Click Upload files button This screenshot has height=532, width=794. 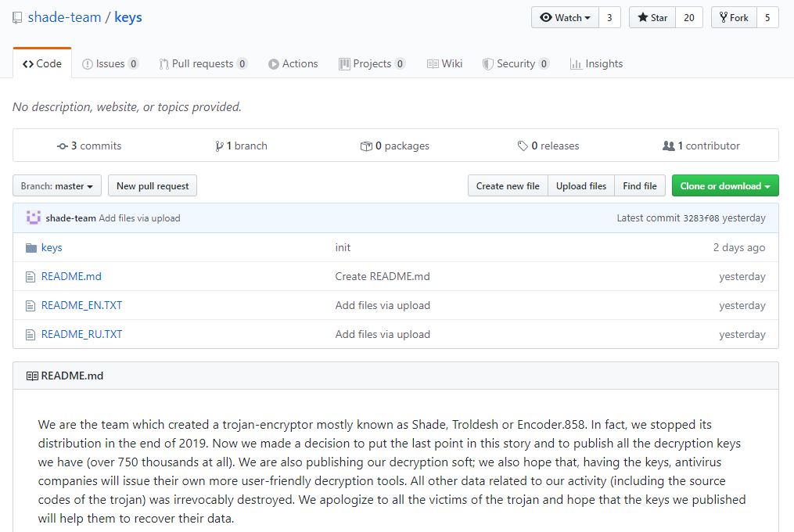(580, 186)
